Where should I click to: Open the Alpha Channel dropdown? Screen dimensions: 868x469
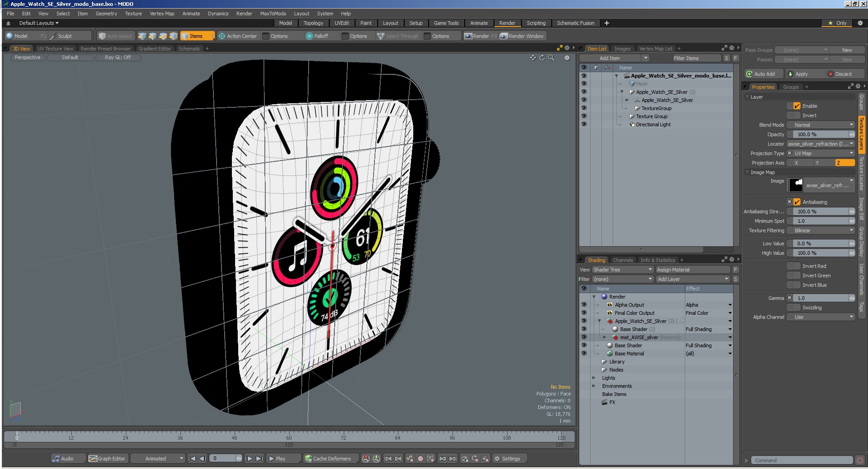pos(824,317)
